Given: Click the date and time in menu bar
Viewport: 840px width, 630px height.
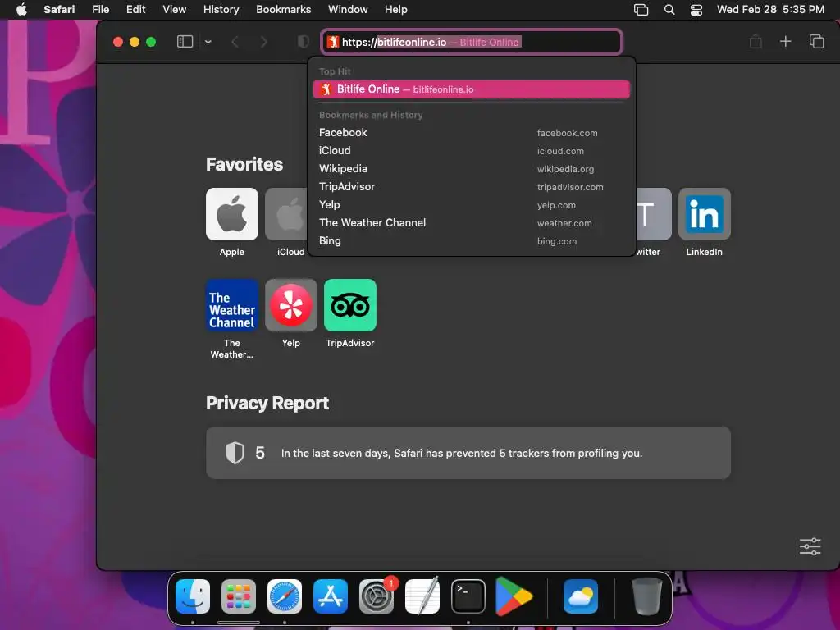Looking at the screenshot, I should 770,10.
